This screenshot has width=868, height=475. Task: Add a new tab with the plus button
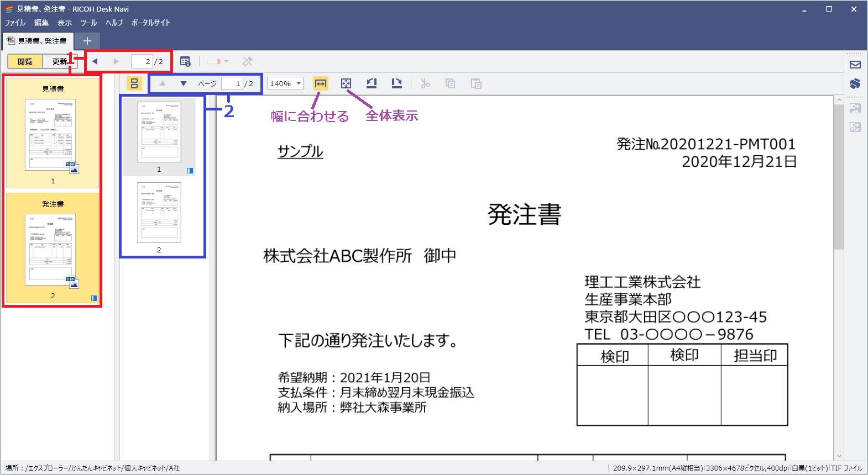87,41
